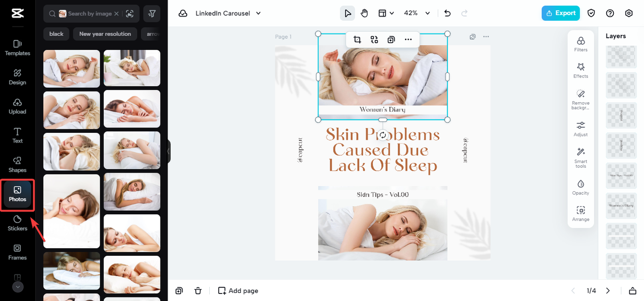The image size is (644, 301).
Task: Open the Arrange tool
Action: pyautogui.click(x=581, y=213)
